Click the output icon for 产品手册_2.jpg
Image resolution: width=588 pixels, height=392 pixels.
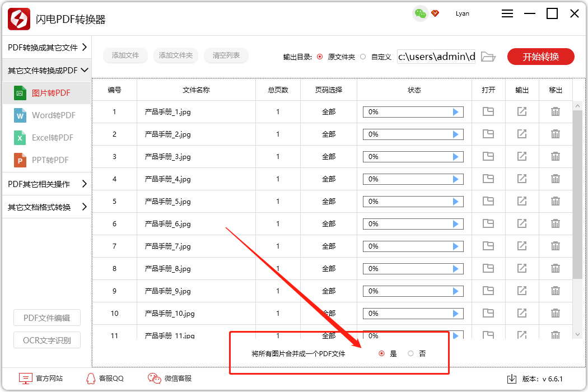[x=521, y=134]
